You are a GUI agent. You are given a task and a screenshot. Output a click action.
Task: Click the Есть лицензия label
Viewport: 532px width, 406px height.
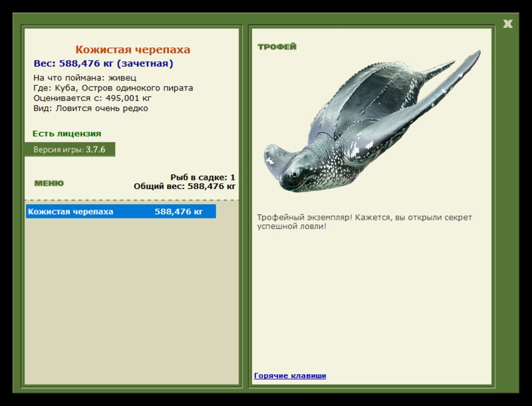click(67, 133)
